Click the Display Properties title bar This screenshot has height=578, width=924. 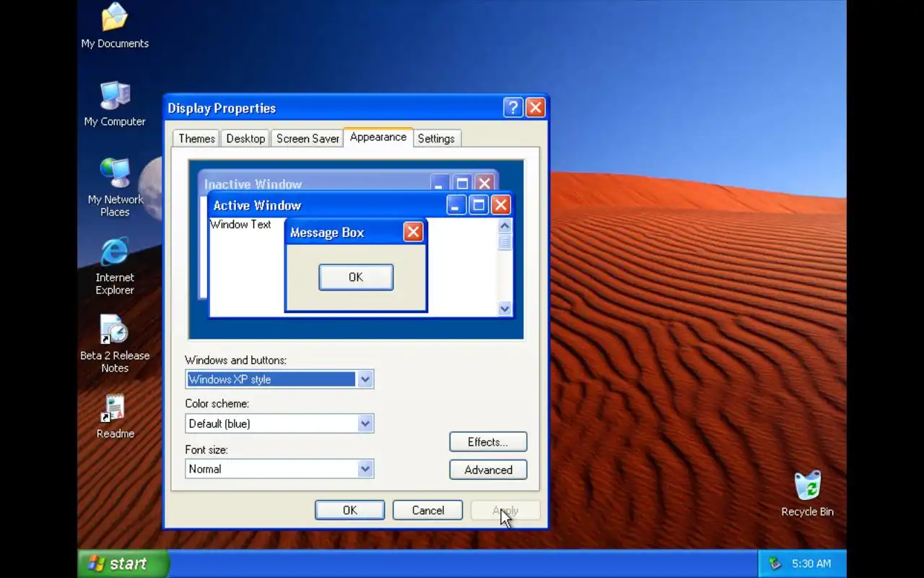tap(356, 108)
